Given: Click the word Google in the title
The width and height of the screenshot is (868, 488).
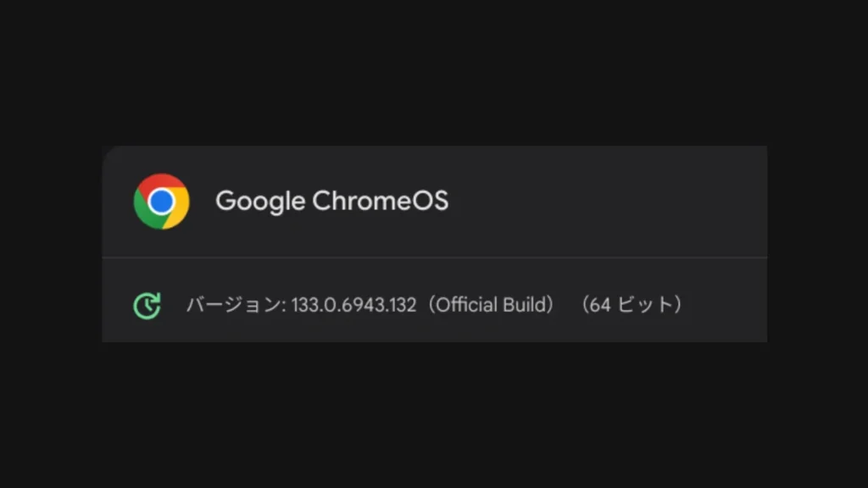Looking at the screenshot, I should click(259, 201).
